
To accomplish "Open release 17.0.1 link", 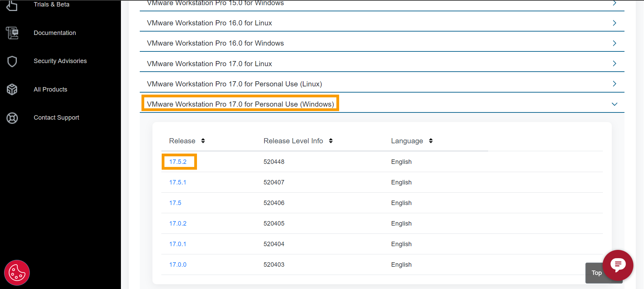I will (177, 244).
